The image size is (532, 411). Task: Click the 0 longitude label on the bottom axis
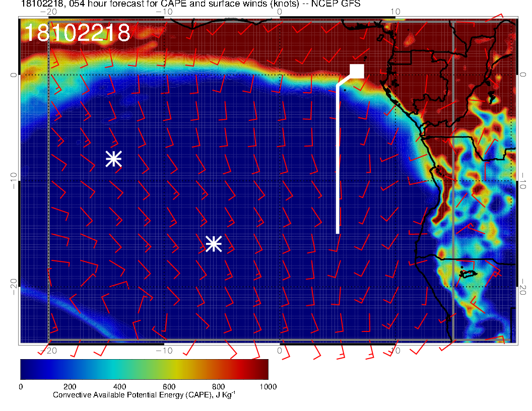(x=280, y=350)
